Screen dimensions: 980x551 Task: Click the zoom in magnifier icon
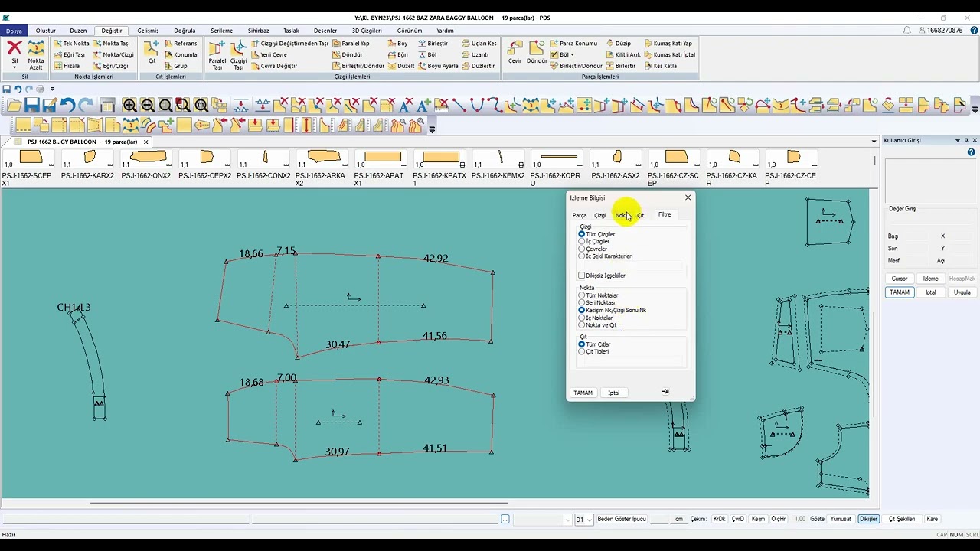[x=129, y=106]
